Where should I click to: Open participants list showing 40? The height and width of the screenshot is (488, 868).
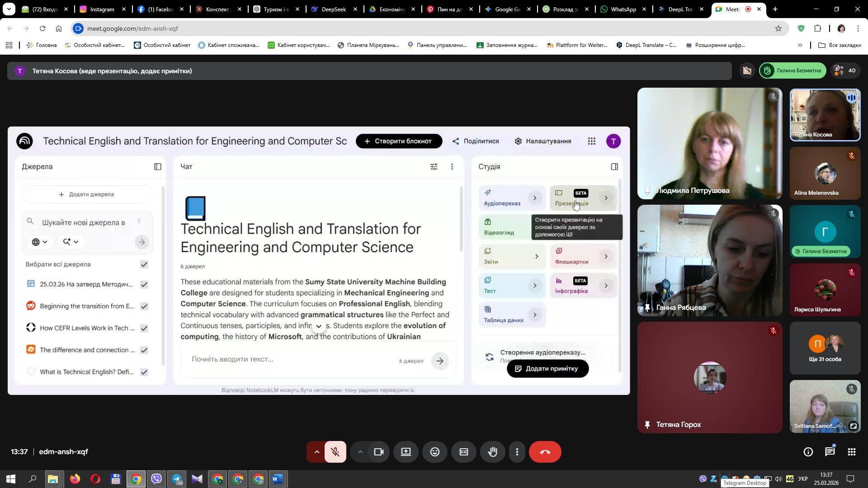tap(845, 70)
